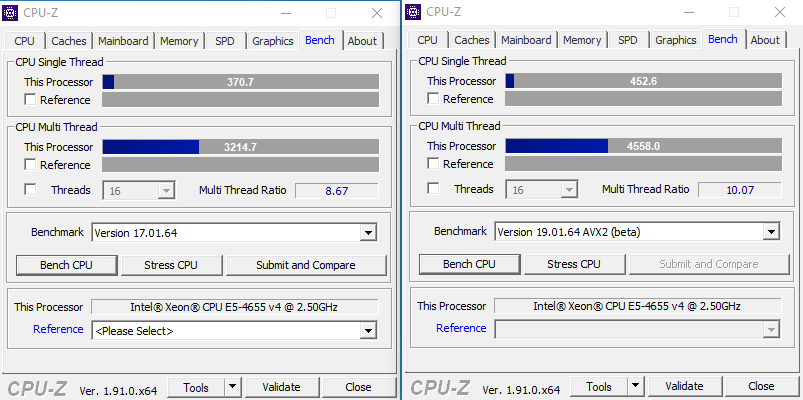The width and height of the screenshot is (803, 400).
Task: Toggle Threads checkbox in right window
Action: 434,188
